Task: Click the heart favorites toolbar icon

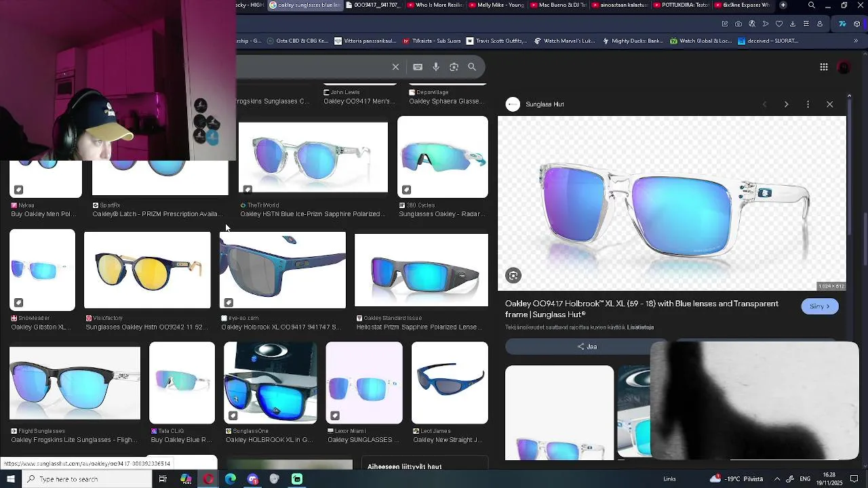Action: click(779, 24)
